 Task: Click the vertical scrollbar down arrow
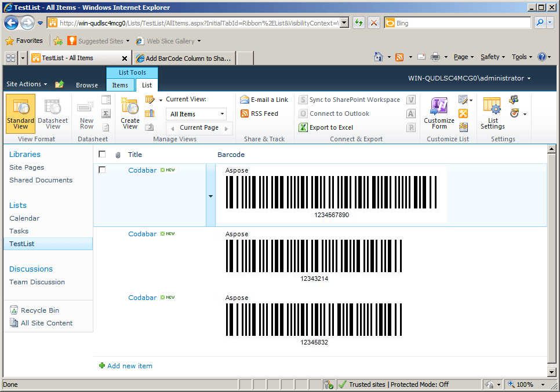pyautogui.click(x=552, y=372)
